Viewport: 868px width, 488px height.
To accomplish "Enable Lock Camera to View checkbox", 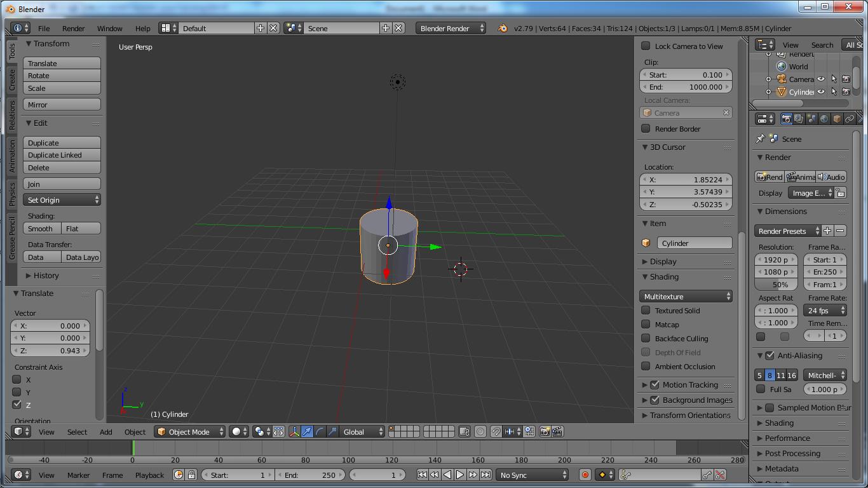I will [646, 46].
